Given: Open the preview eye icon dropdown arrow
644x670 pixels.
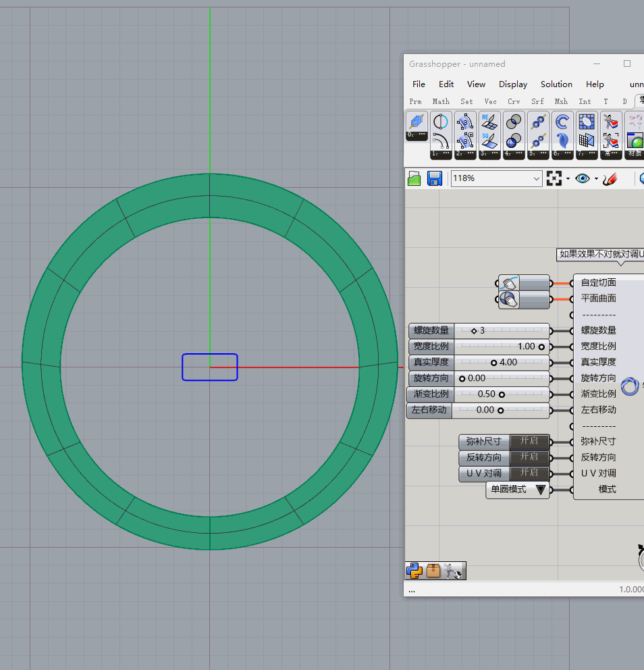Looking at the screenshot, I should coord(596,179).
